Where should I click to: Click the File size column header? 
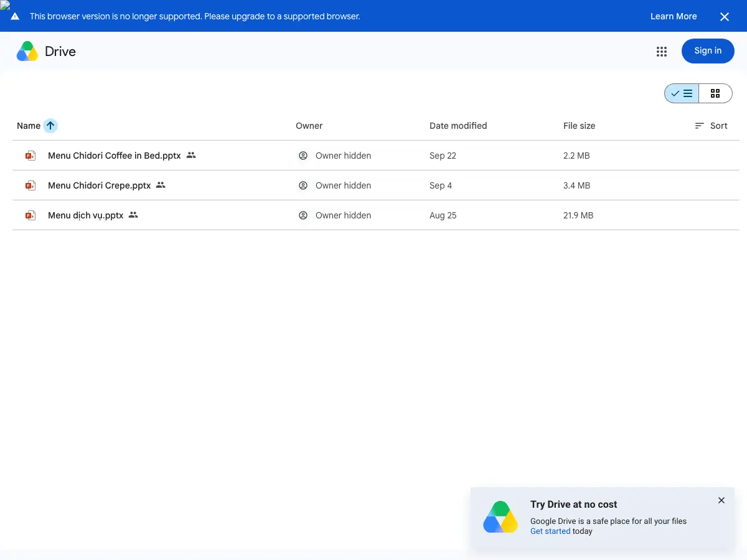[x=579, y=126]
